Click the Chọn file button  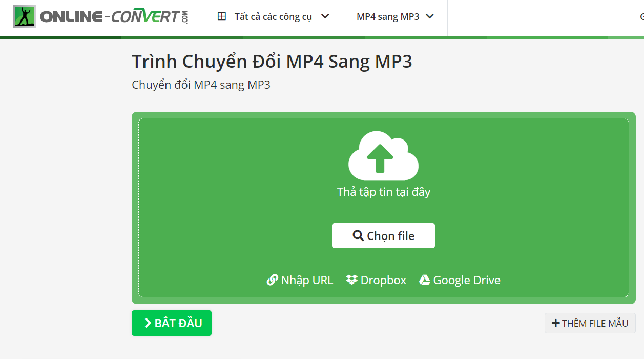pyautogui.click(x=383, y=236)
